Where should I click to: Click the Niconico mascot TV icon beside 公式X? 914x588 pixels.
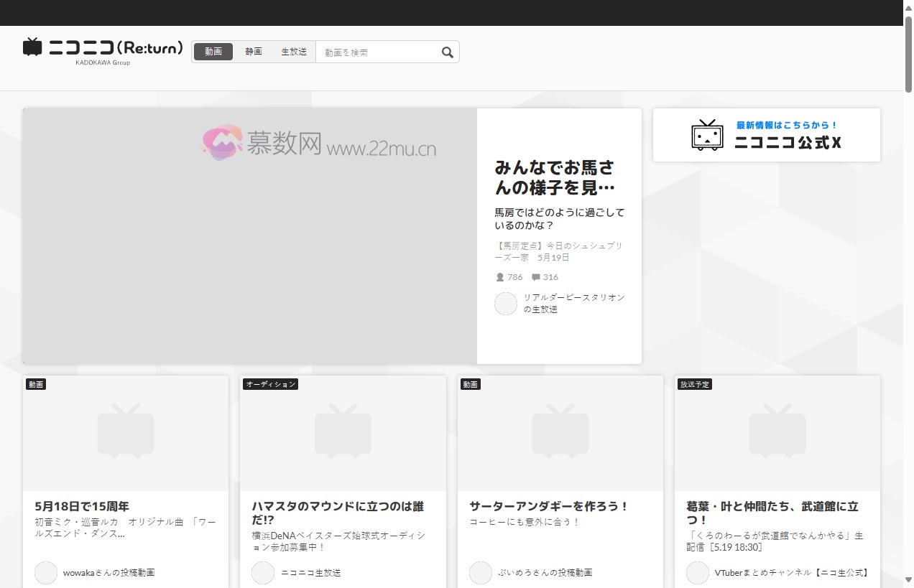pos(706,136)
